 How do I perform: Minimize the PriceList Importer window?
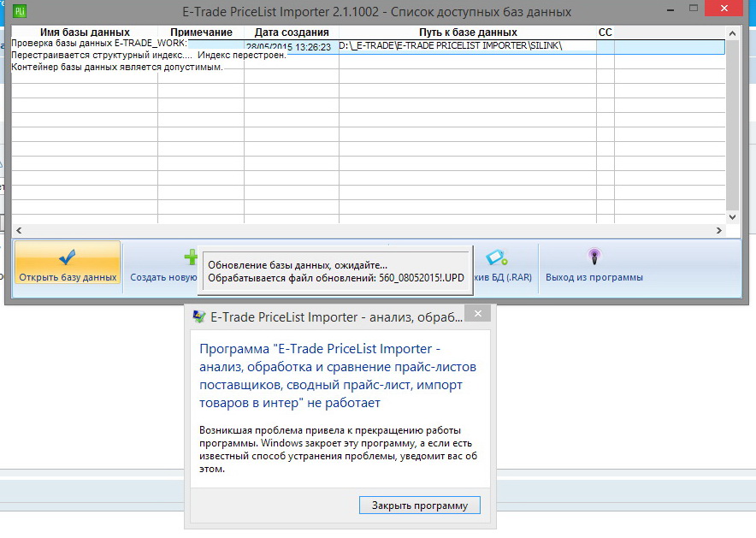pyautogui.click(x=670, y=9)
